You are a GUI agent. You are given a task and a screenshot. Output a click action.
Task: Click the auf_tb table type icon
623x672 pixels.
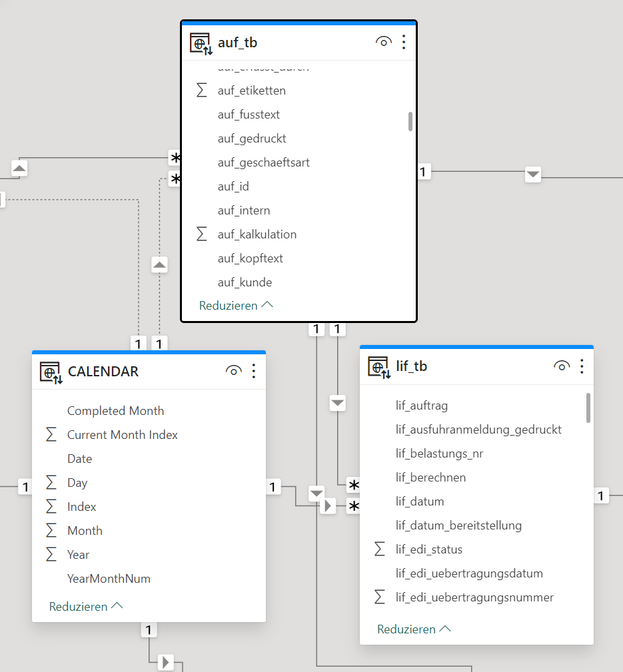[x=201, y=44]
